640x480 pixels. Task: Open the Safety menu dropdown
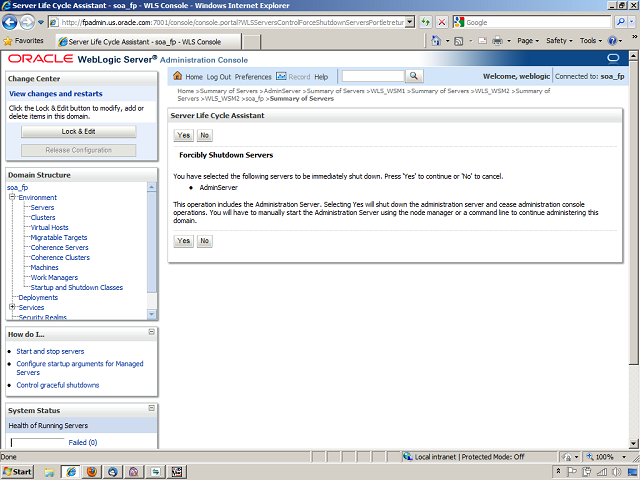pos(560,41)
